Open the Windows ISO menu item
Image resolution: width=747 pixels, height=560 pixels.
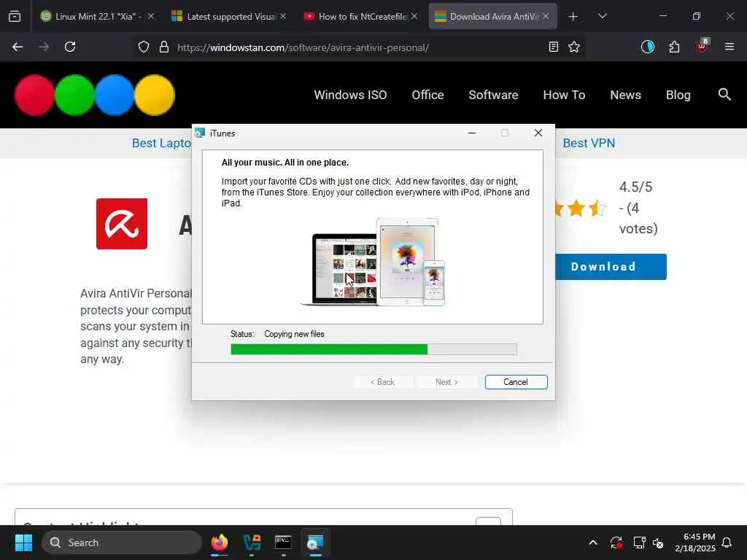350,95
